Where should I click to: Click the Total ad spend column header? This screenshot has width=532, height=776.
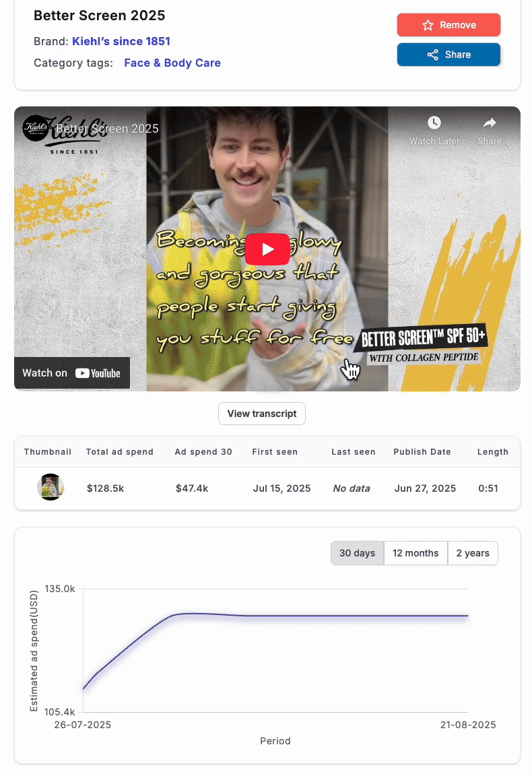[x=120, y=452]
